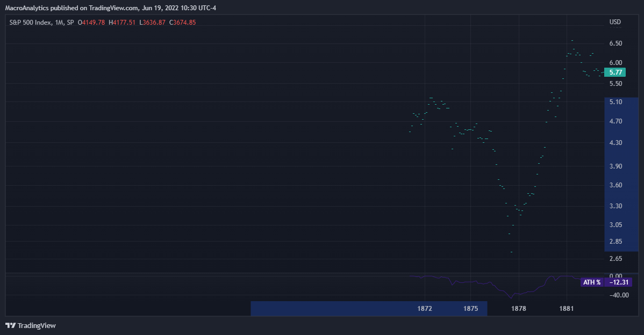Image resolution: width=644 pixels, height=335 pixels.
Task: Click the 6.50 price axis label
Action: [x=616, y=43]
